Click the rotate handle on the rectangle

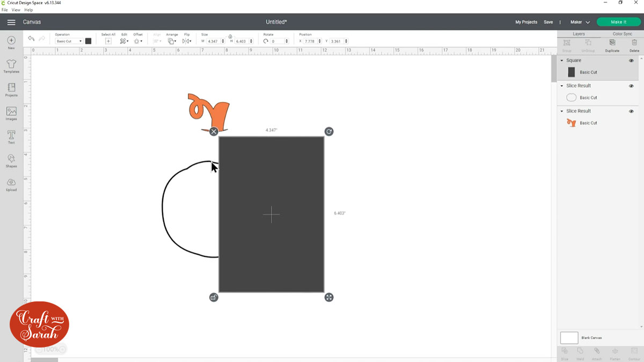329,131
